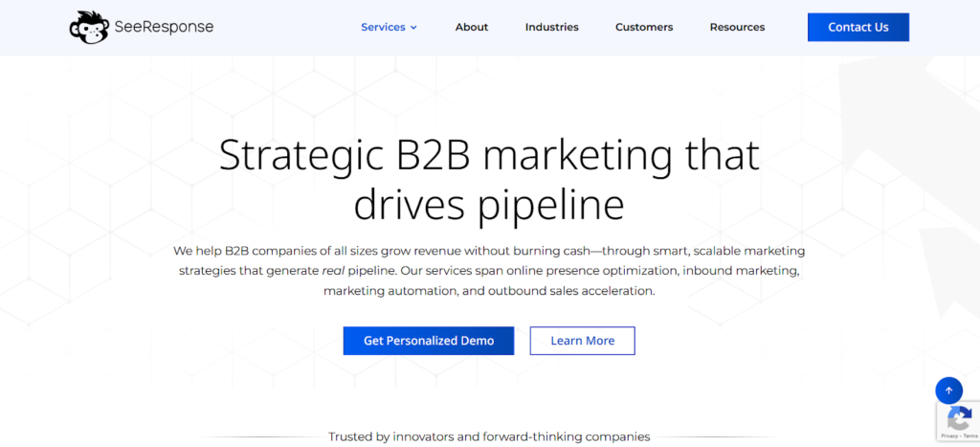Image resolution: width=980 pixels, height=447 pixels.
Task: Click the Contact Us button
Action: pos(858,28)
